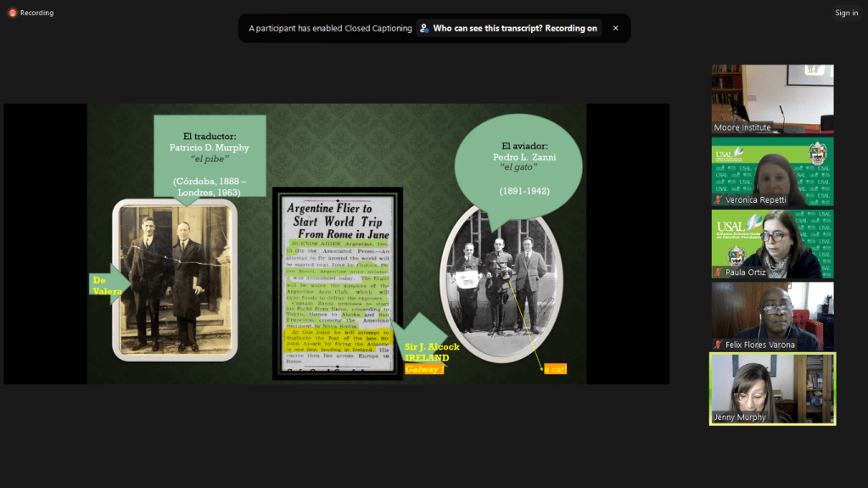Click the newspaper clipping on the slide
The width and height of the screenshot is (868, 488).
337,283
